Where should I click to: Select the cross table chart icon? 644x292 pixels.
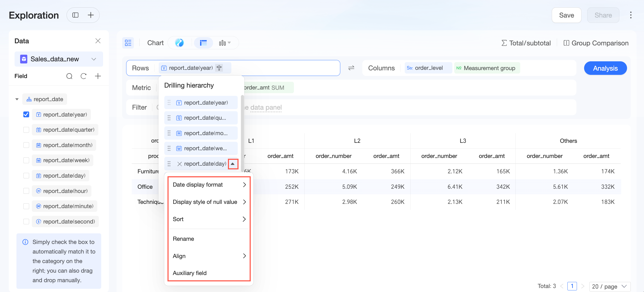[x=203, y=43]
